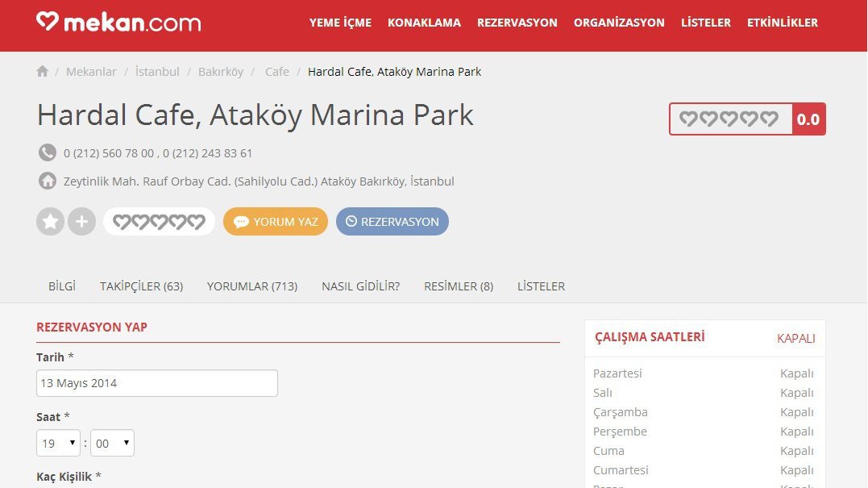Open the minutes dropdown showing 00
Screen dimensions: 868x488
click(x=111, y=442)
